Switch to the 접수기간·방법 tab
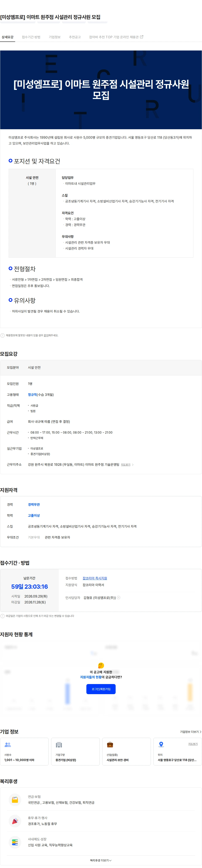The image size is (202, 868). click(31, 37)
